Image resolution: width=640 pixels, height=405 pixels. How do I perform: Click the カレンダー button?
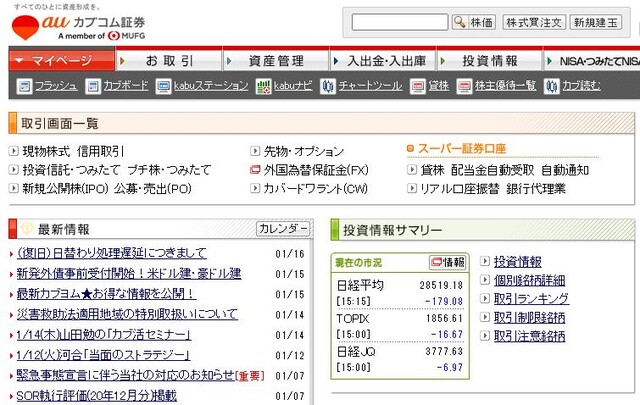pyautogui.click(x=283, y=229)
